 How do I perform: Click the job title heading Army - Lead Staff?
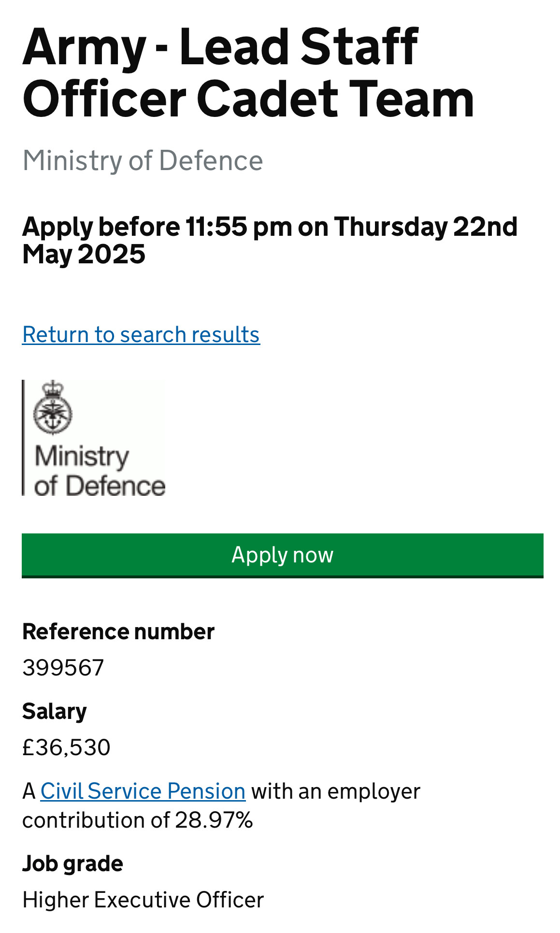(220, 46)
